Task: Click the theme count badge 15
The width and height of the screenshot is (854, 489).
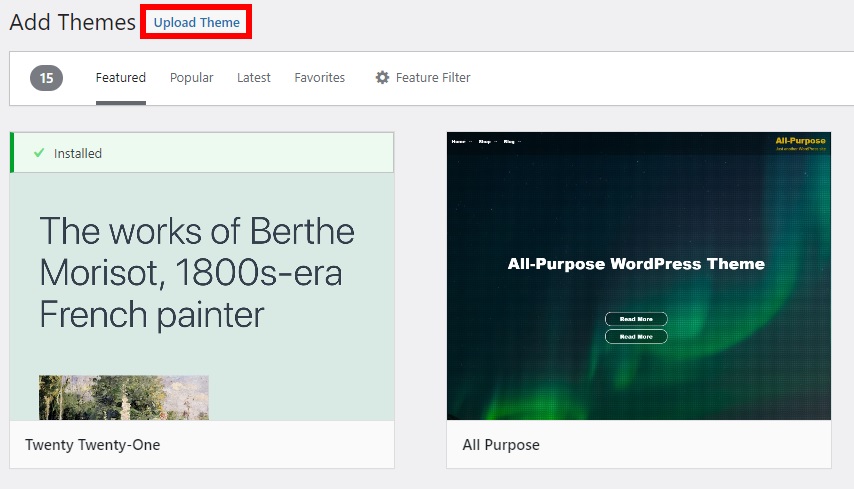Action: [46, 78]
